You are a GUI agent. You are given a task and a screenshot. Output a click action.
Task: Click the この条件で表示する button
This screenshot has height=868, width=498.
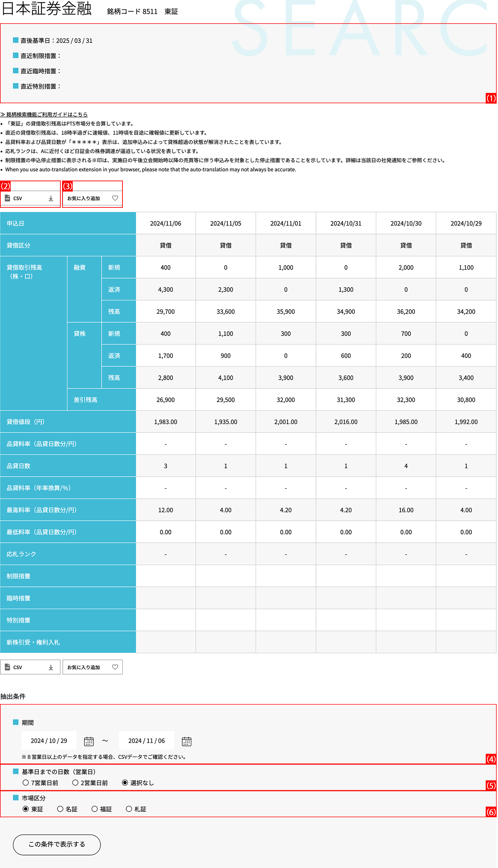pos(57,844)
